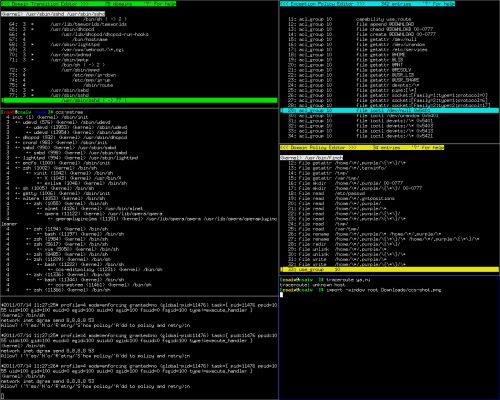The width and height of the screenshot is (500, 400).
Task: Click the traceroute unknown host message
Action: [x=313, y=285]
